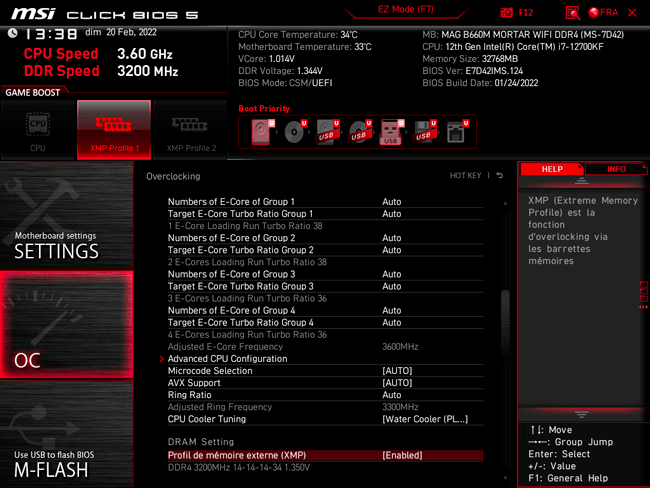Click the Game Boost CPU icon

tap(37, 129)
